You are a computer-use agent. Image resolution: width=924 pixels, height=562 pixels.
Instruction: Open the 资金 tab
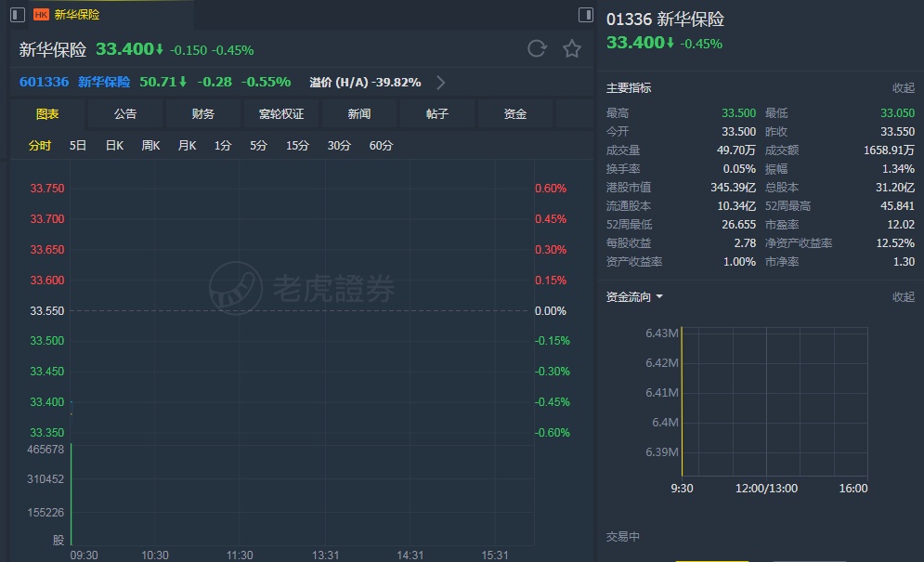pos(515,114)
